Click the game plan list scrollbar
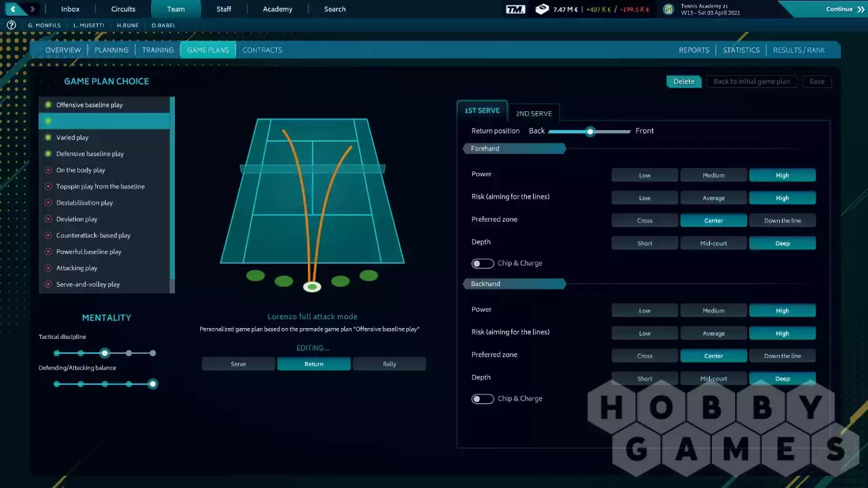The image size is (868, 488). click(172, 190)
